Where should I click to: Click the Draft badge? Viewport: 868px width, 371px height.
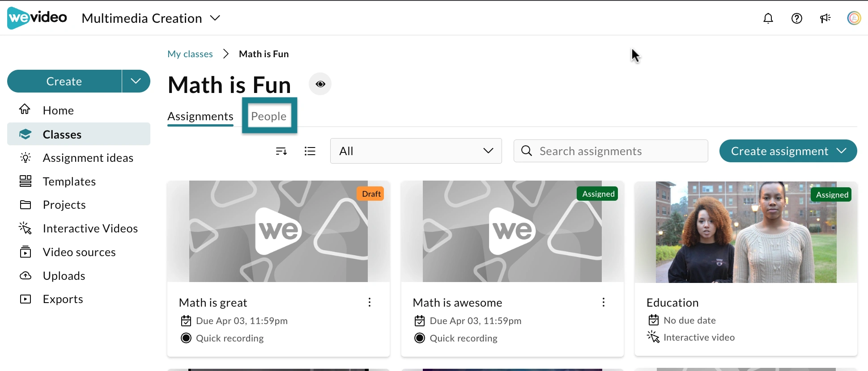[x=370, y=194]
